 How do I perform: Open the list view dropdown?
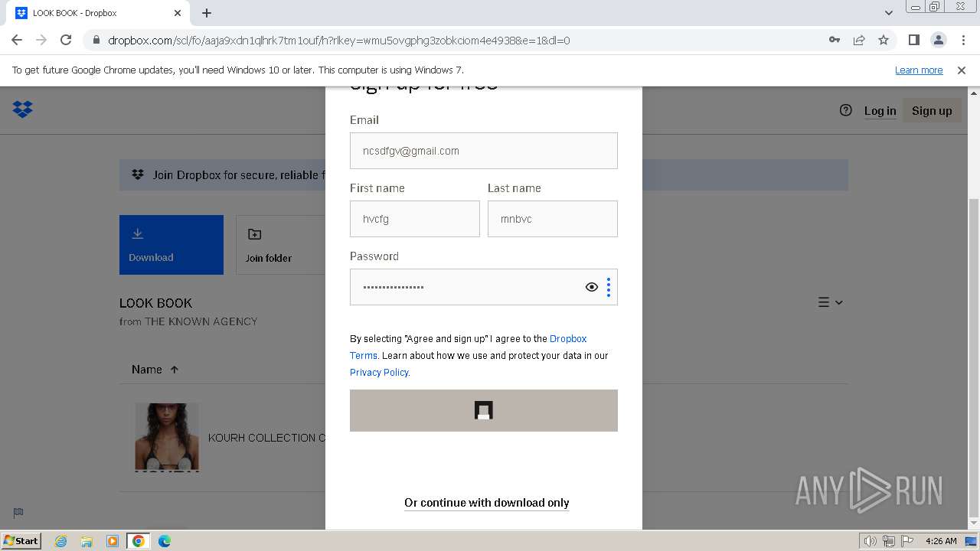[x=830, y=302]
